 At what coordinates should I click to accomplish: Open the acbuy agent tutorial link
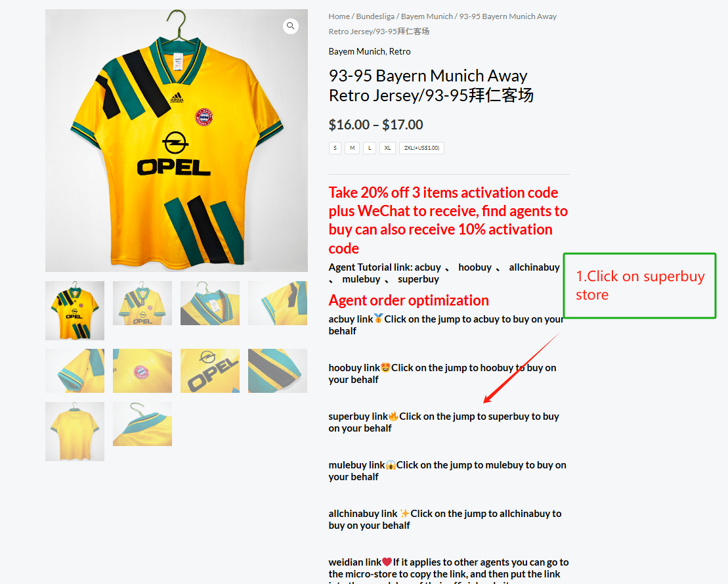tap(427, 267)
